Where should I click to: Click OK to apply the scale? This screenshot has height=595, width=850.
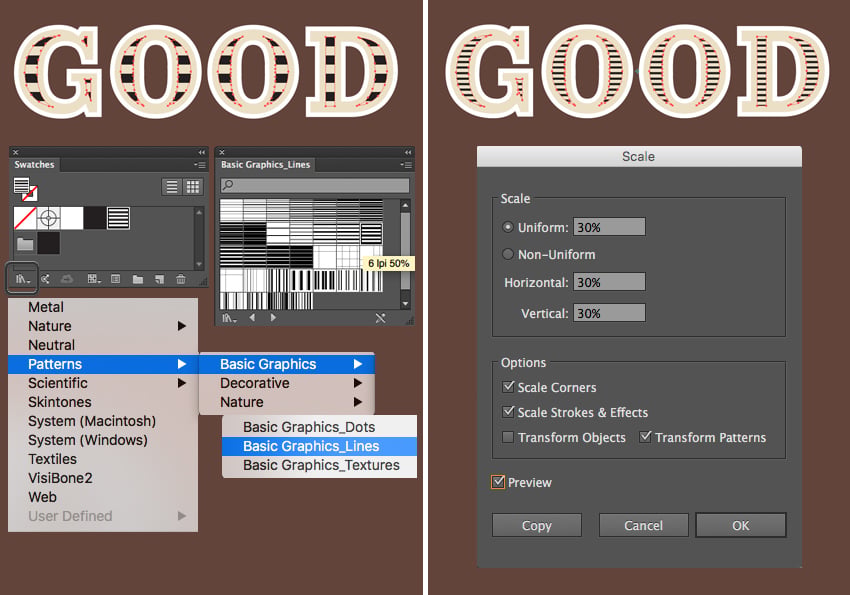tap(740, 525)
